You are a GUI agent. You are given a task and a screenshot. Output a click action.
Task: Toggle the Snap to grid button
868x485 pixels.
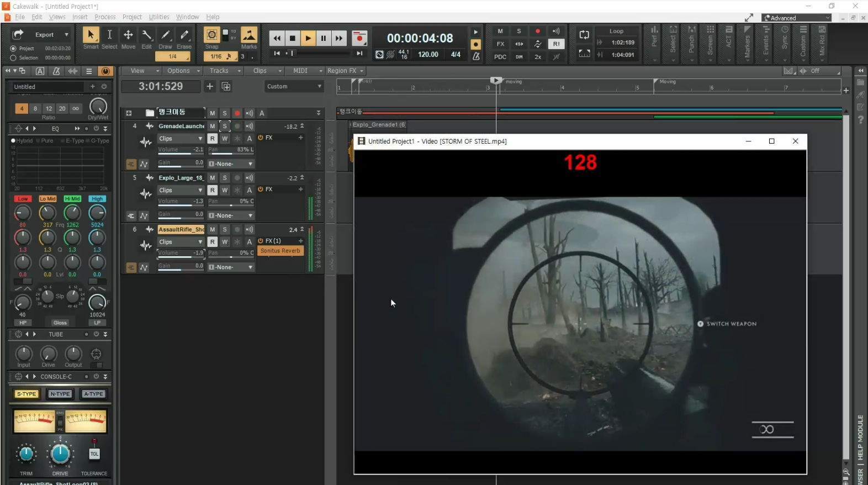[x=211, y=35]
